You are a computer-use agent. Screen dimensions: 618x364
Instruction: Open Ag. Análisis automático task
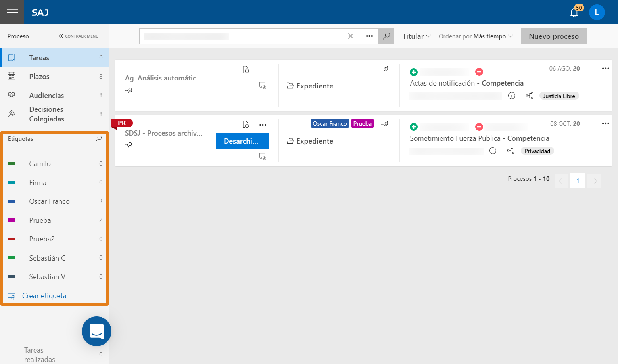click(x=163, y=78)
